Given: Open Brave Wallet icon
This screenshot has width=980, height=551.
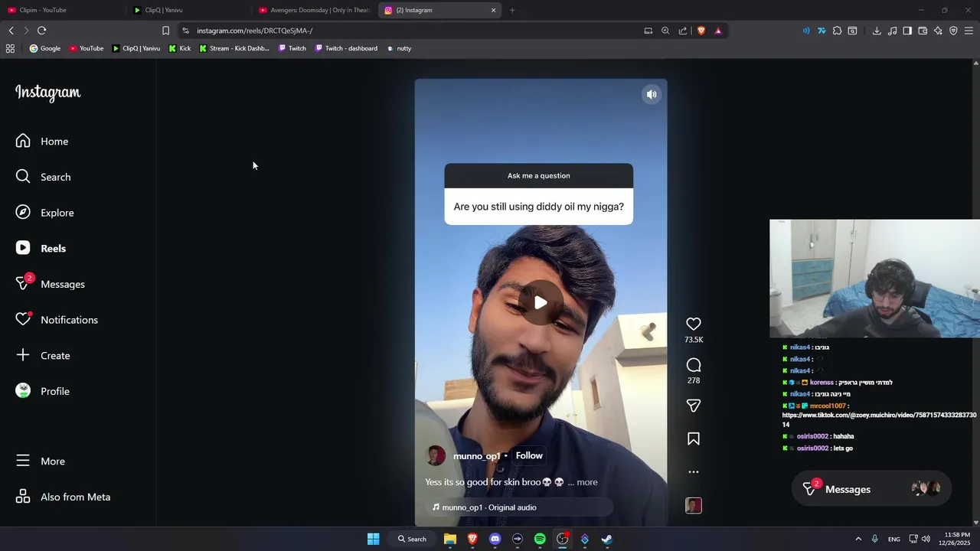Looking at the screenshot, I should 923,31.
